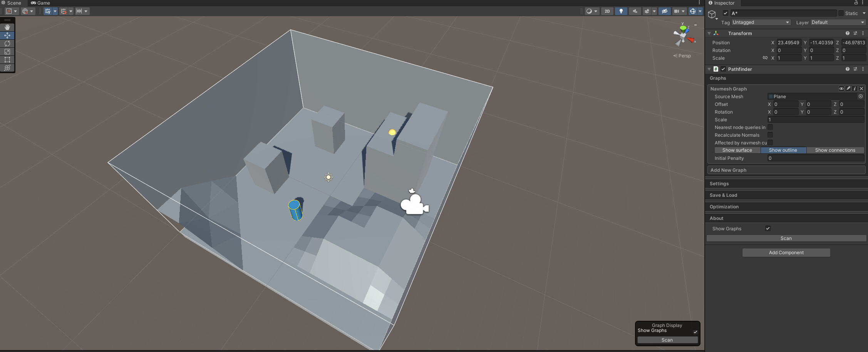Mute scene view audio
868x352 pixels.
(635, 11)
